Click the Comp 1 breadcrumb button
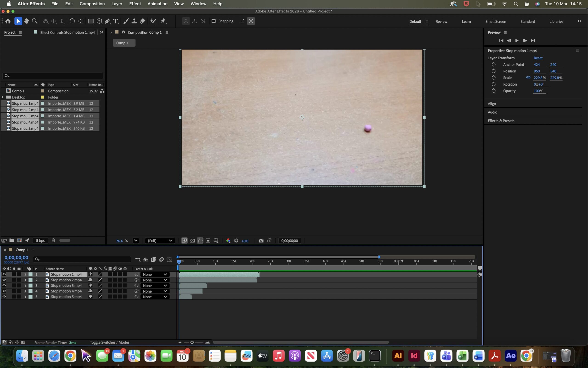The width and height of the screenshot is (588, 368). tap(124, 43)
